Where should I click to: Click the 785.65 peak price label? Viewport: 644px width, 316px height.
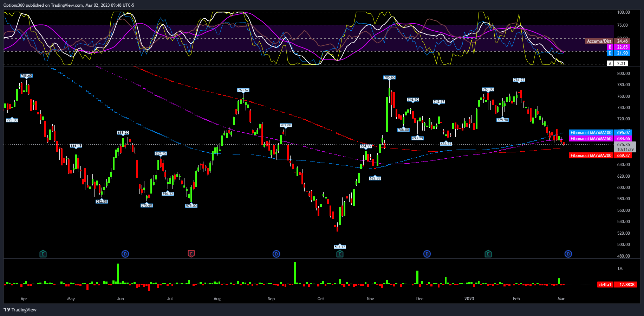[389, 77]
